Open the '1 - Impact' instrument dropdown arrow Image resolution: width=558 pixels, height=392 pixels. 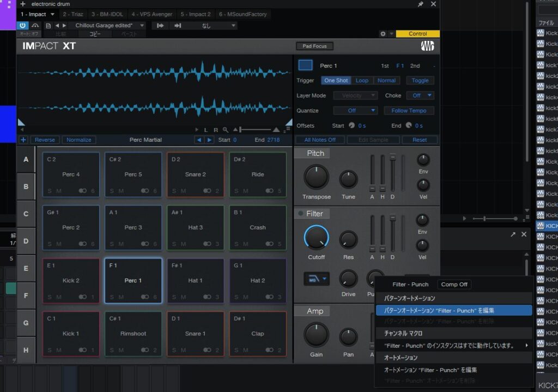52,15
